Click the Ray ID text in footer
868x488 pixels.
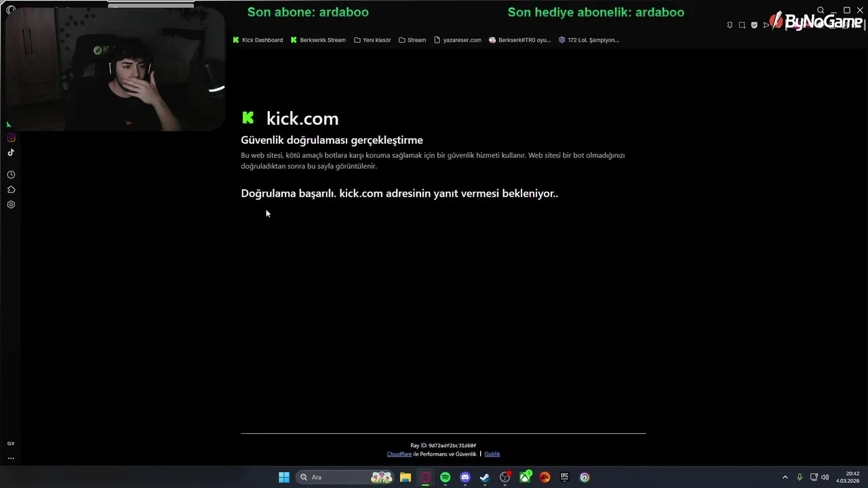[443, 445]
